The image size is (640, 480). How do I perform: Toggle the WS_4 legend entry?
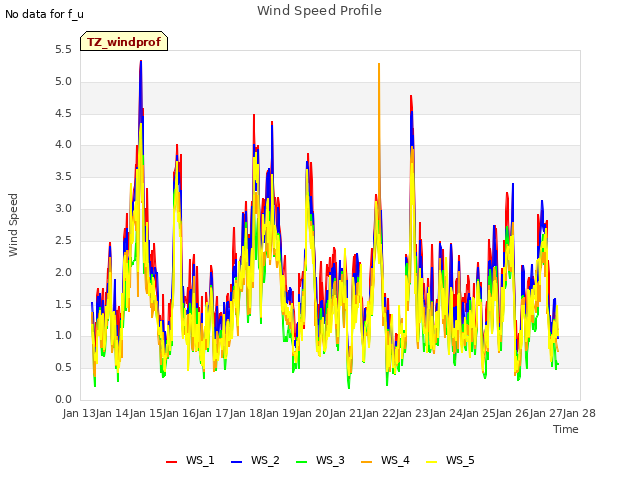pos(385,460)
